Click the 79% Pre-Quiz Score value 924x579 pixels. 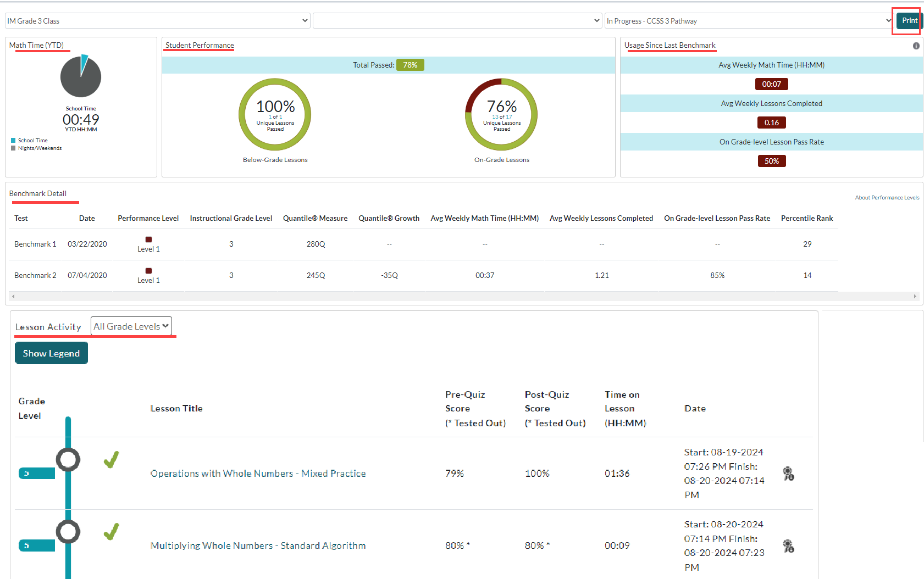pyautogui.click(x=455, y=474)
